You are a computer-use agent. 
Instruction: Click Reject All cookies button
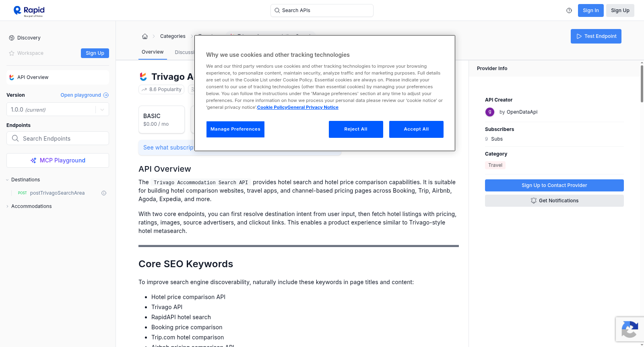(356, 129)
